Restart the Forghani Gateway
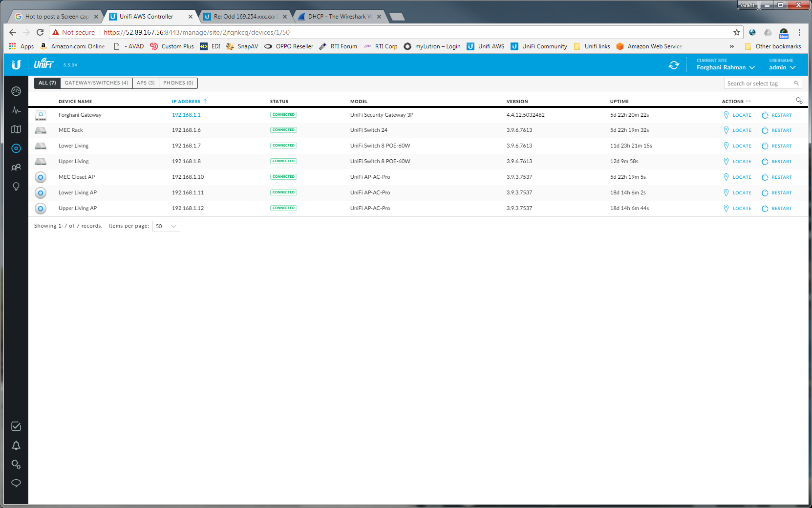Viewport: 812px width, 508px height. [x=777, y=115]
